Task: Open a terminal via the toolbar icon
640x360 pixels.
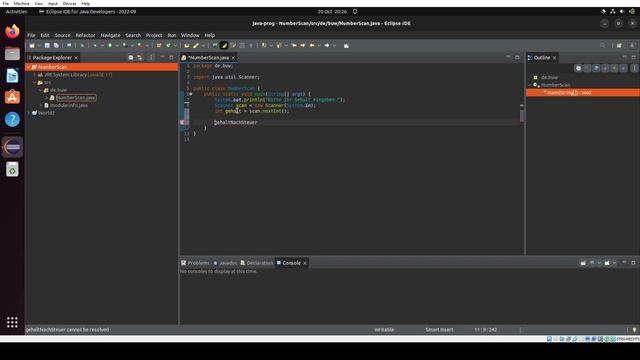Action: click(69, 46)
